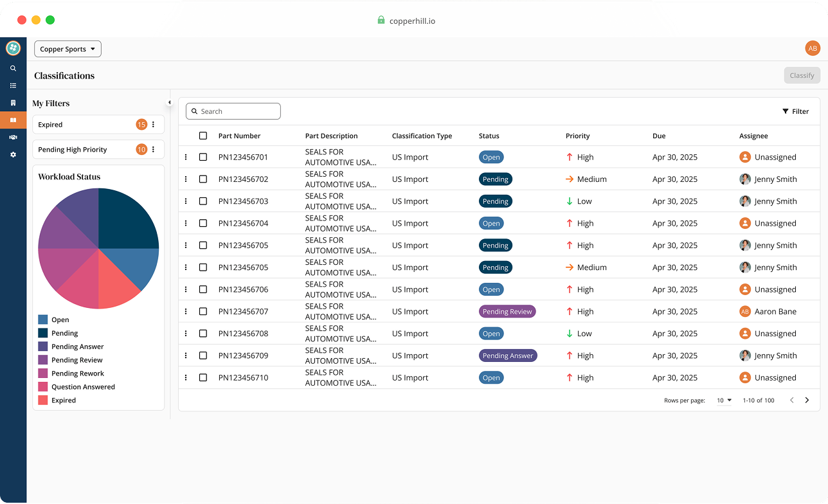Viewport: 828px width, 504px height.
Task: Open row menu for PN123456701
Action: (186, 157)
